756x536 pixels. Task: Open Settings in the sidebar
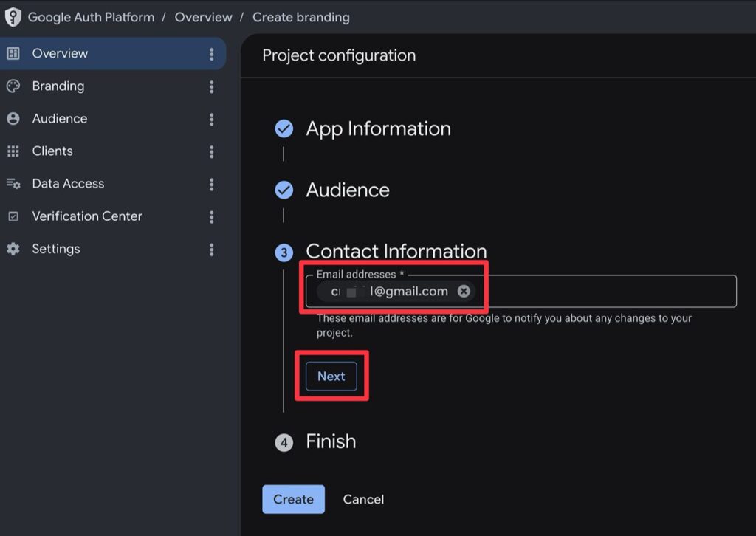click(112, 249)
